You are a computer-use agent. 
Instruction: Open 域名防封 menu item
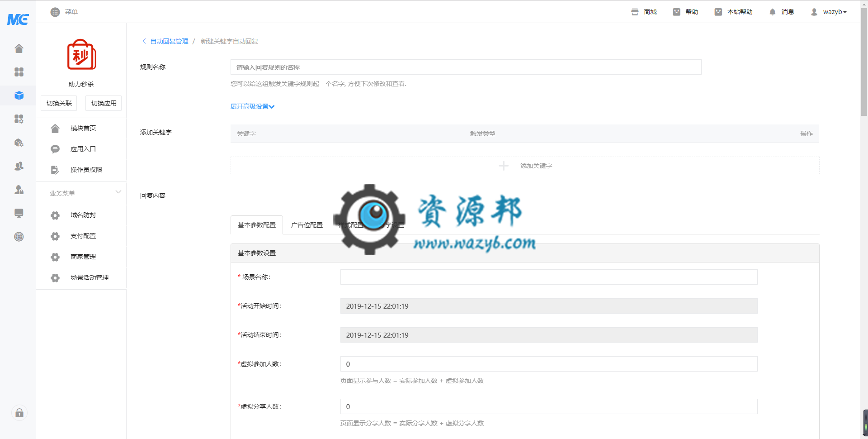coord(83,215)
